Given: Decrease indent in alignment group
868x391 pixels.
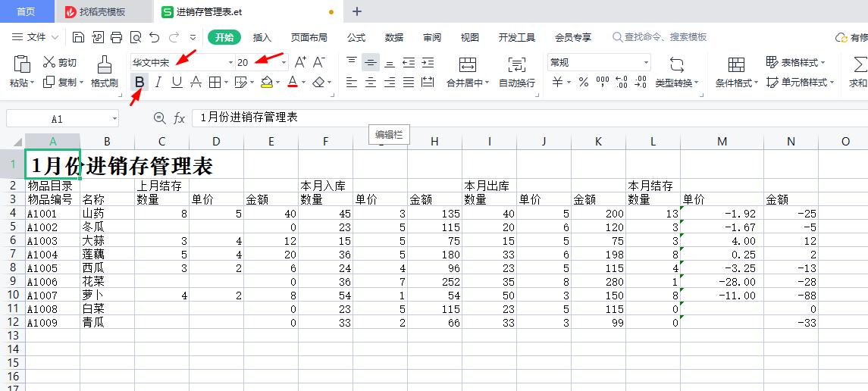Looking at the screenshot, I should click(409, 62).
